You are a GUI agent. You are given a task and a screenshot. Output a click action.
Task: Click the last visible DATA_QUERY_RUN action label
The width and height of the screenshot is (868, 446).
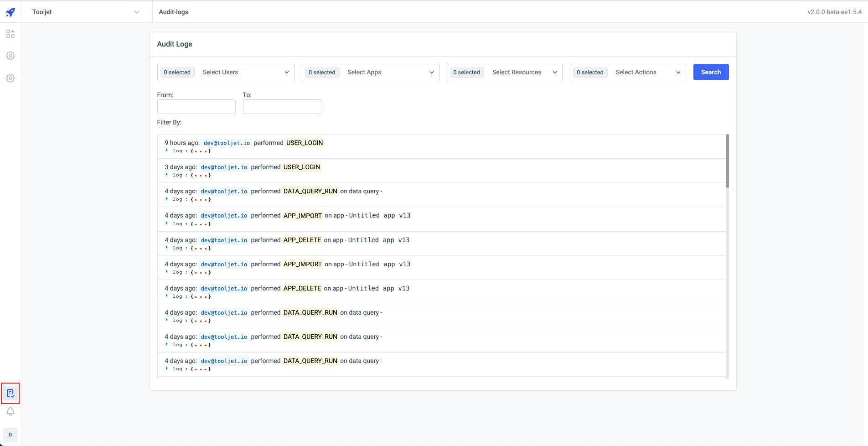[310, 361]
